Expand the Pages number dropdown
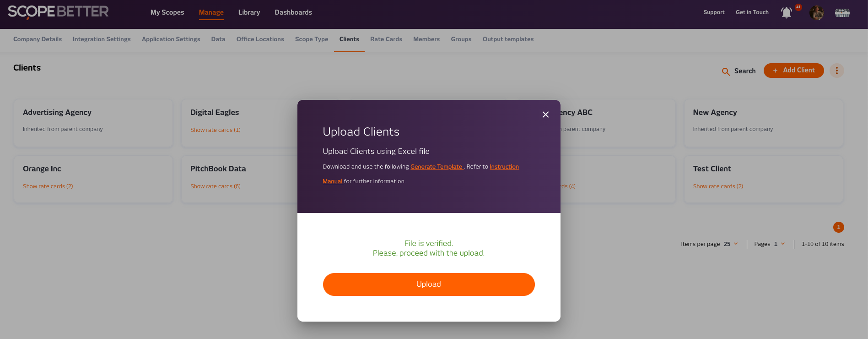 pyautogui.click(x=779, y=244)
